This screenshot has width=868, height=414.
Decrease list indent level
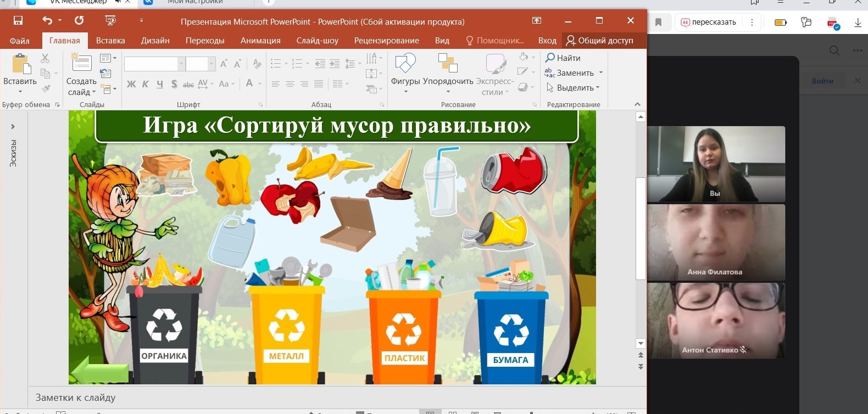point(320,64)
